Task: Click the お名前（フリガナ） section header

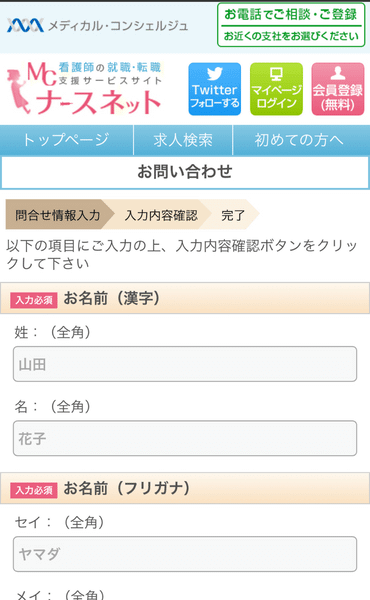Action: pyautogui.click(x=185, y=488)
